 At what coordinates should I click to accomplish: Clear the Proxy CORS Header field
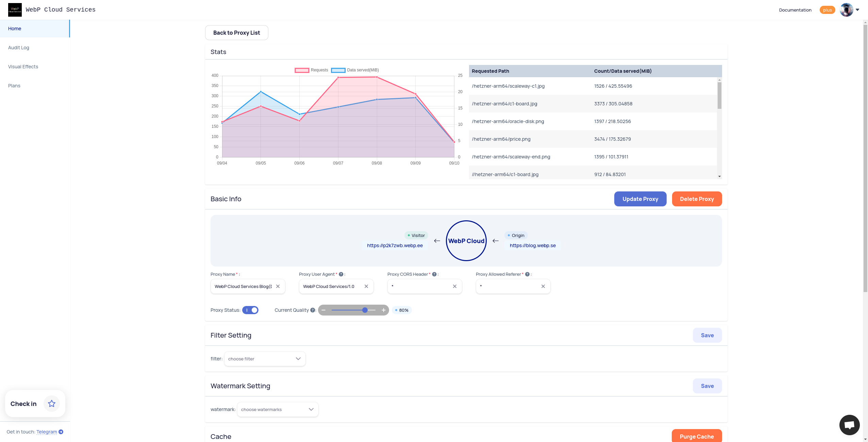coord(455,286)
